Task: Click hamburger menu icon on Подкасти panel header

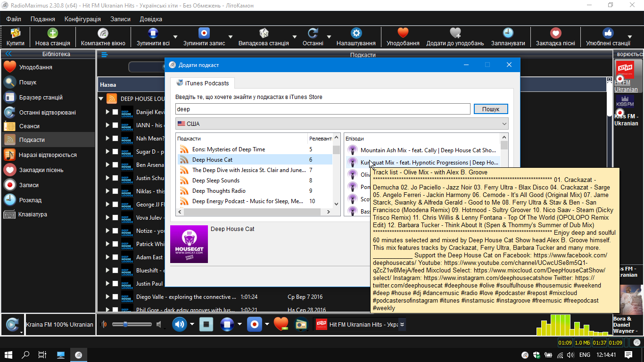Action: pos(104,55)
